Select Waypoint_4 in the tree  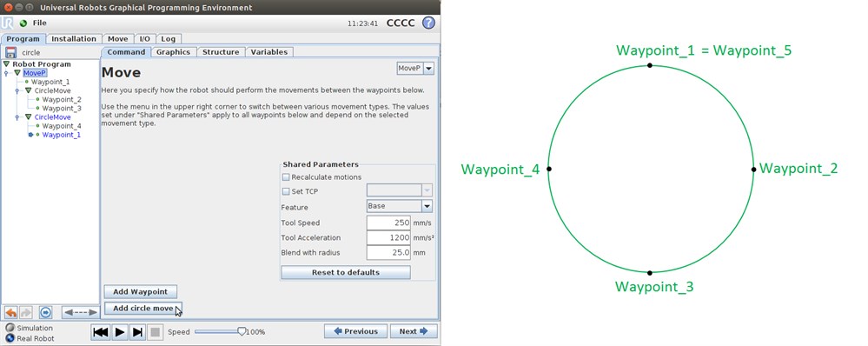click(x=62, y=126)
